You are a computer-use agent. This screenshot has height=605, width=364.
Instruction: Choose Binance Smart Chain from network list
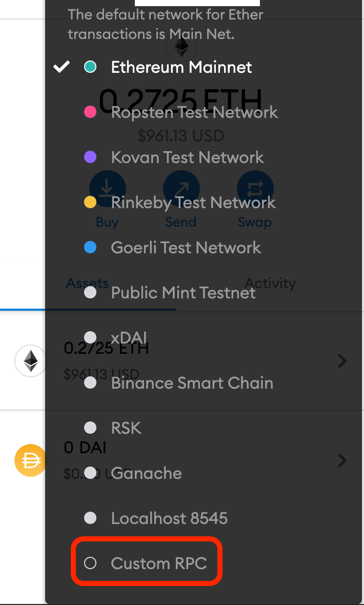192,383
